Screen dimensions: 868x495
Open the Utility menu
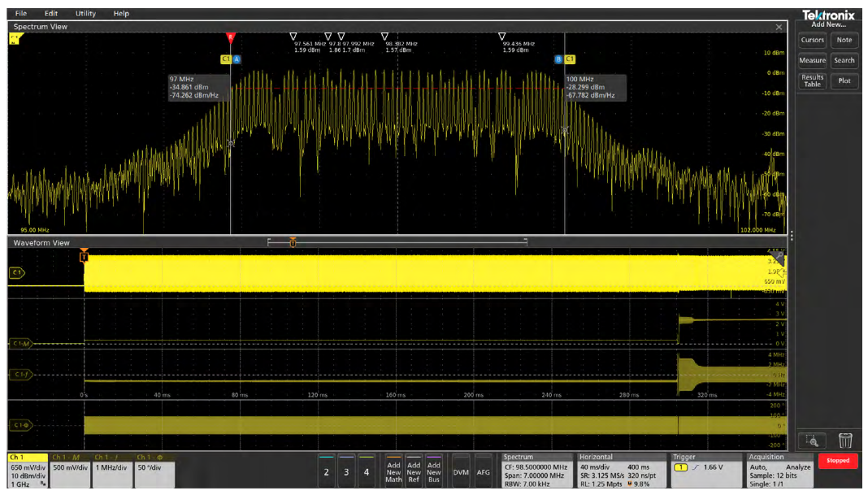[85, 14]
